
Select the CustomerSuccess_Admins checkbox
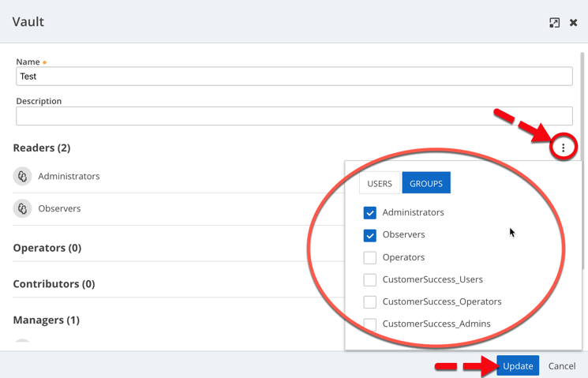tap(369, 324)
